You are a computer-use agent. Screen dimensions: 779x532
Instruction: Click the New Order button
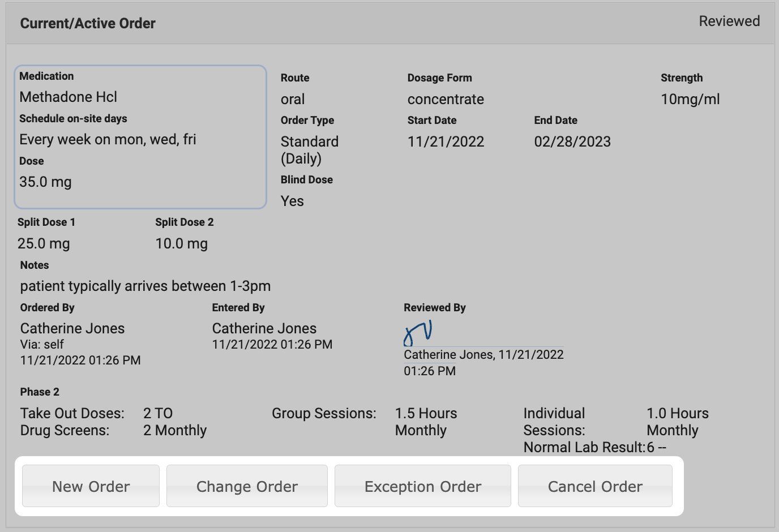tap(91, 486)
